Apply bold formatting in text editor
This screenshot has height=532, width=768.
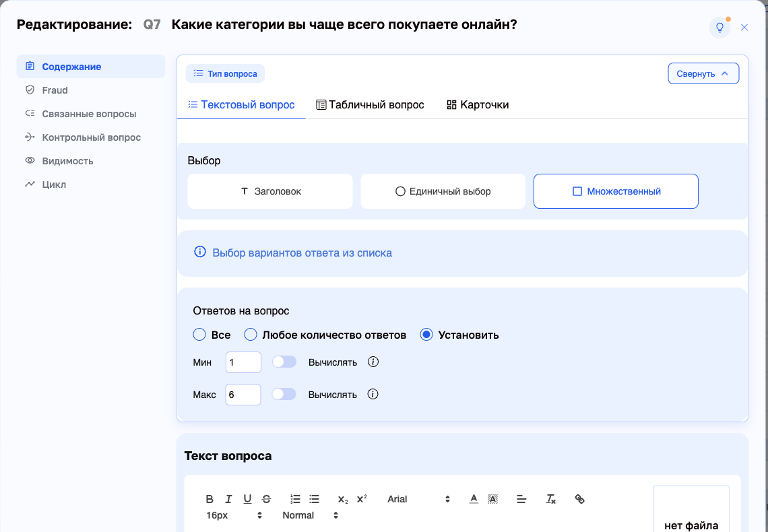[x=210, y=499]
